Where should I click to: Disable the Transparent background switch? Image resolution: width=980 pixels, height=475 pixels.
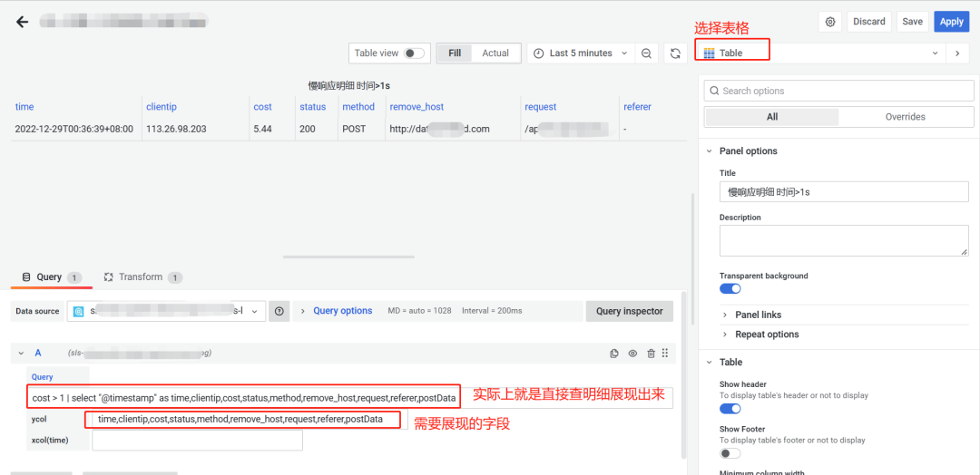(x=730, y=288)
